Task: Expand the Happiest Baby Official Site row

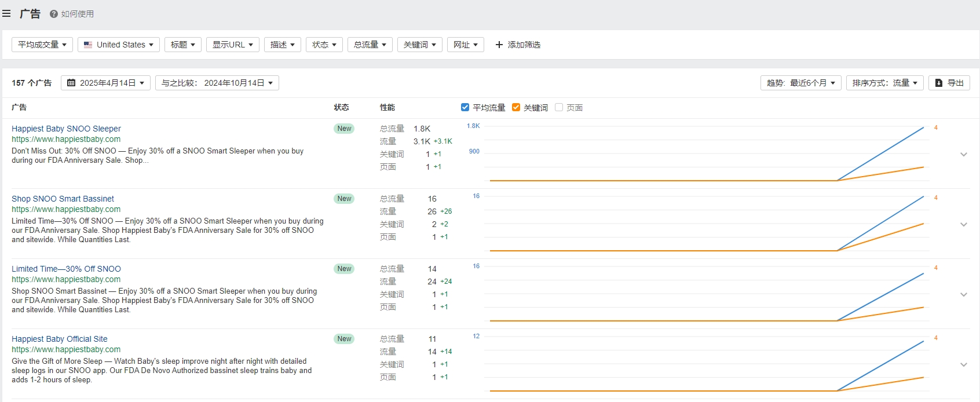Action: pos(964,364)
